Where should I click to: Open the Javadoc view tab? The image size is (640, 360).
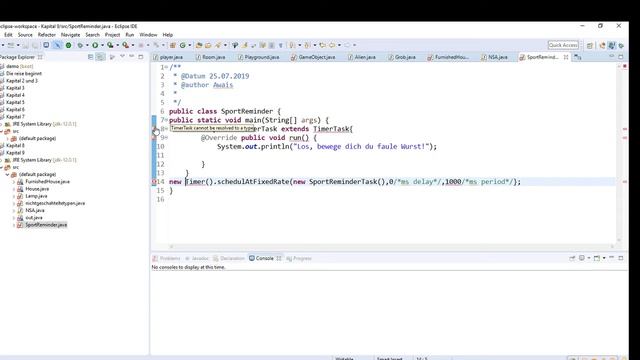pos(197,258)
